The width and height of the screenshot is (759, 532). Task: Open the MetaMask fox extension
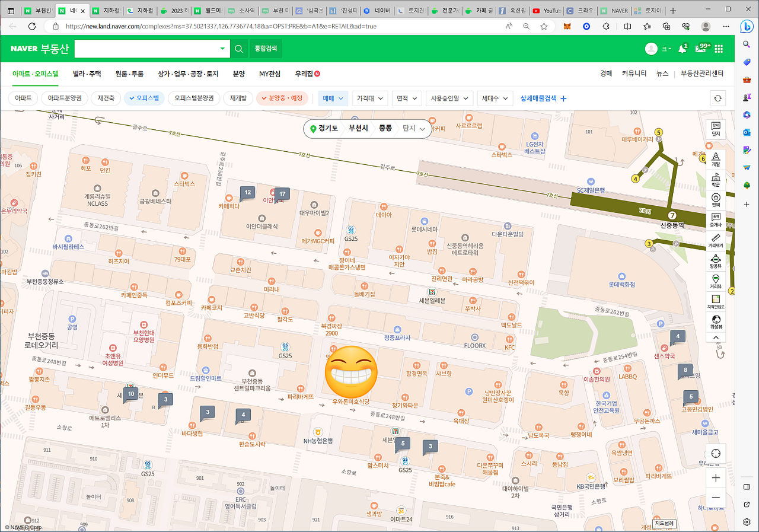pyautogui.click(x=567, y=27)
